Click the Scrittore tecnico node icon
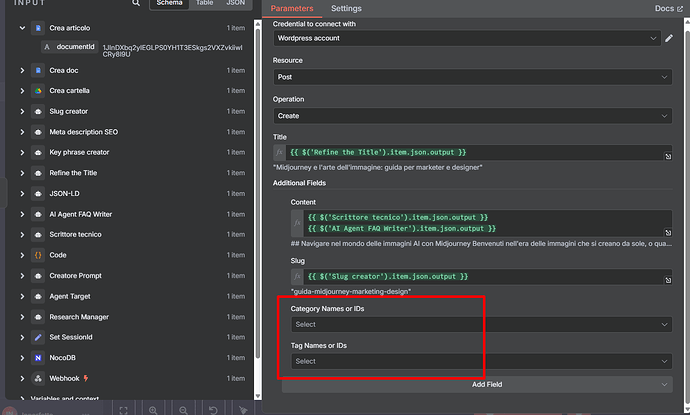The height and width of the screenshot is (415, 690). click(38, 235)
